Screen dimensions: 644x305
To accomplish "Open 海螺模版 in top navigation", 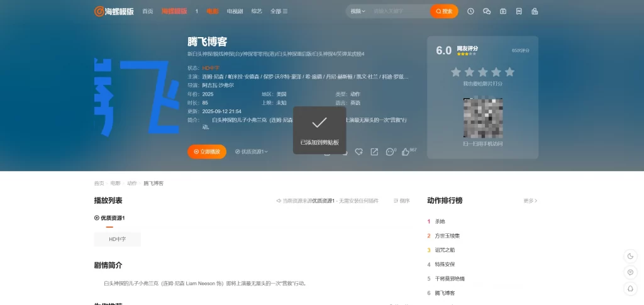I will 174,11.
